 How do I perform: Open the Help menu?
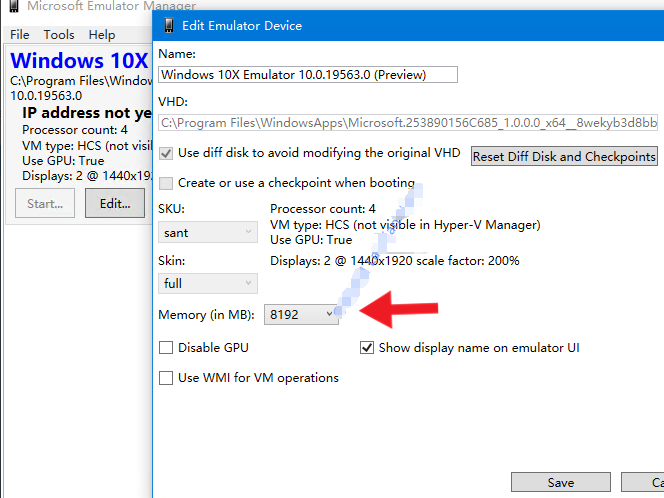(102, 35)
